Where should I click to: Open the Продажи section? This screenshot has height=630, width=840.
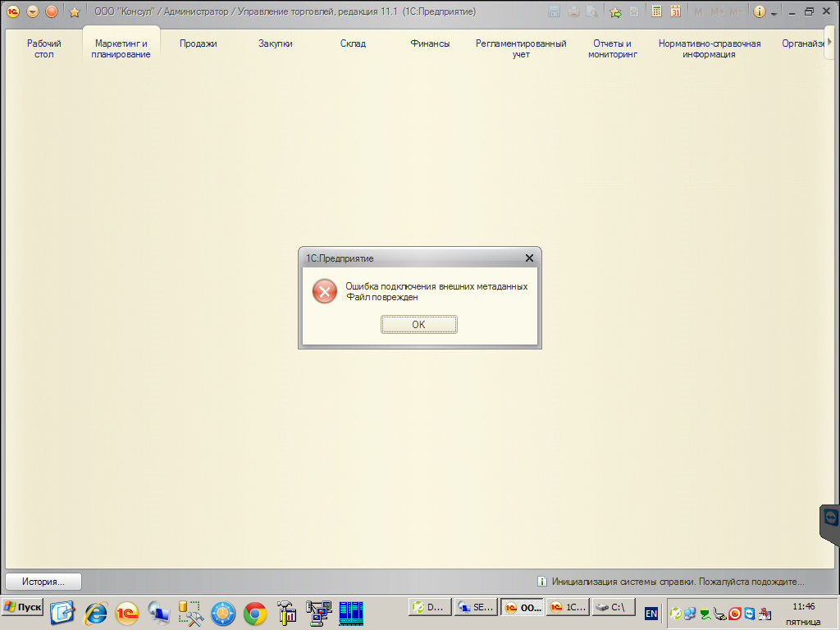click(x=199, y=44)
